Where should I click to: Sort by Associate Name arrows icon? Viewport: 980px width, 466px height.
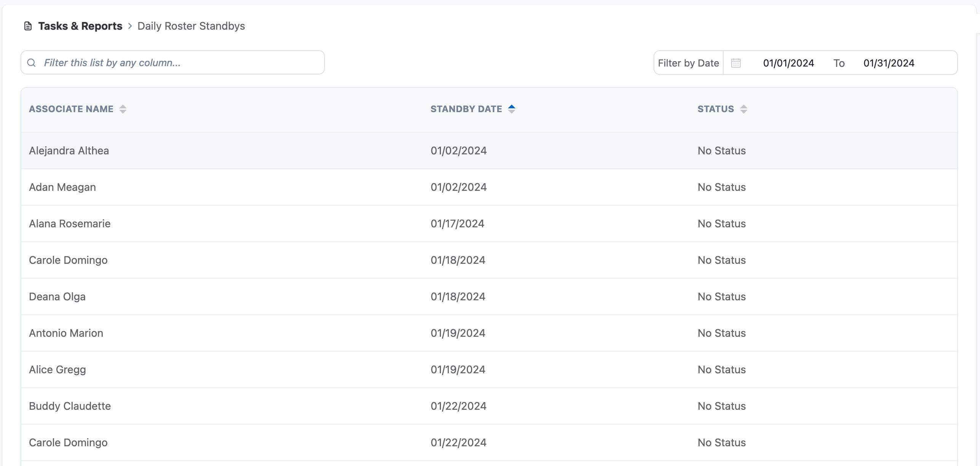tap(123, 109)
